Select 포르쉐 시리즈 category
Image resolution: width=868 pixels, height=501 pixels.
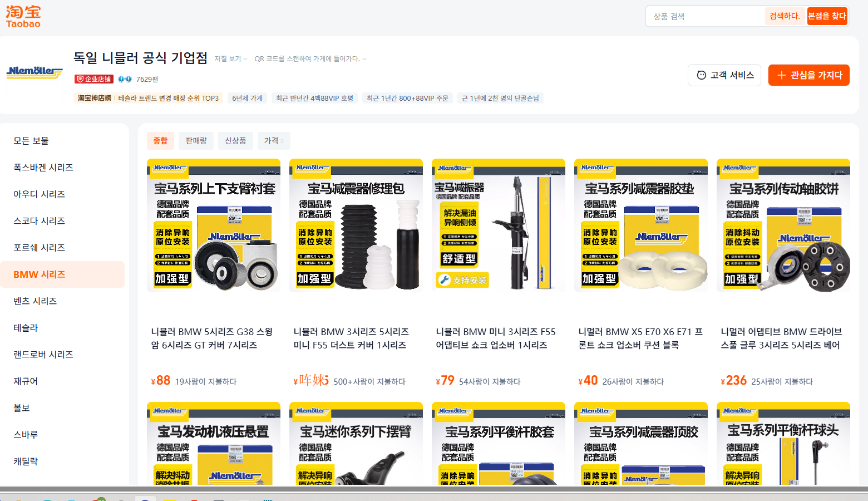coord(62,248)
